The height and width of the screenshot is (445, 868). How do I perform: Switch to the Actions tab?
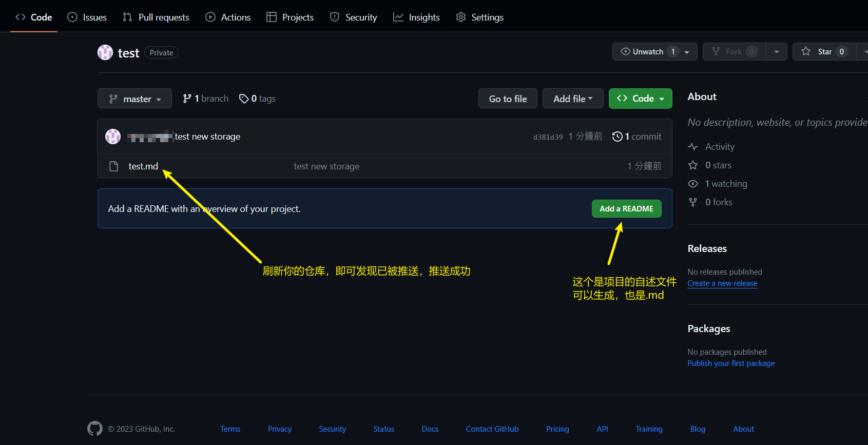coord(228,17)
